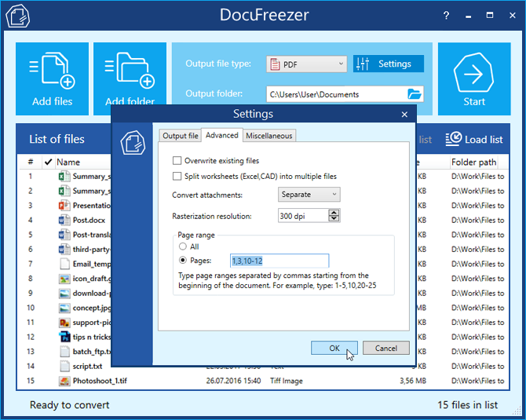Click Photoshop icon of tips n tricks file
This screenshot has height=420, width=526.
click(x=64, y=337)
